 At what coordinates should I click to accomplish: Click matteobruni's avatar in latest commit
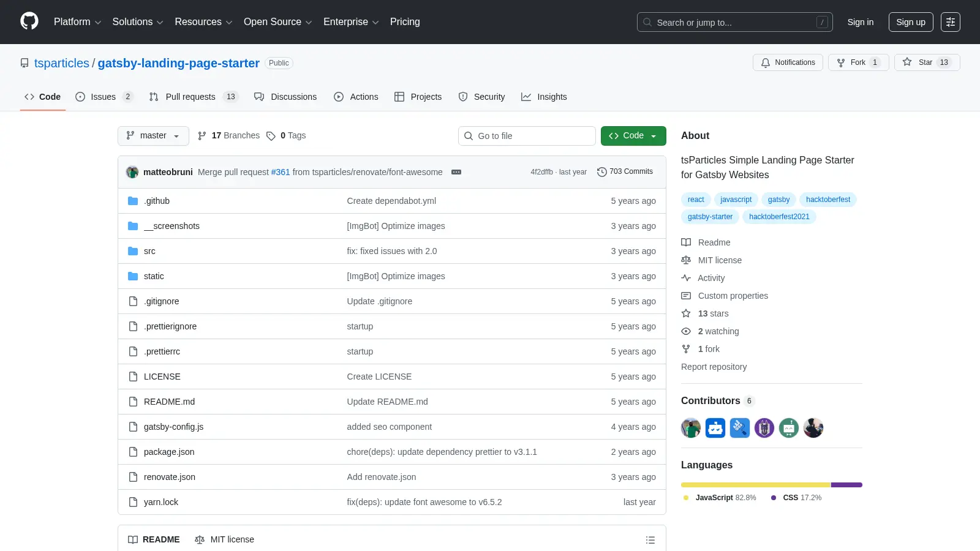(x=132, y=172)
